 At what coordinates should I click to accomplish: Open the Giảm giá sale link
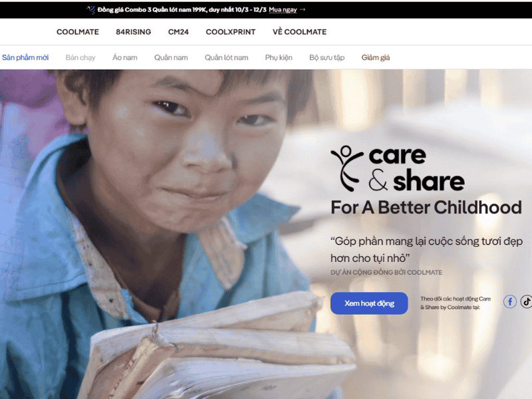(376, 58)
